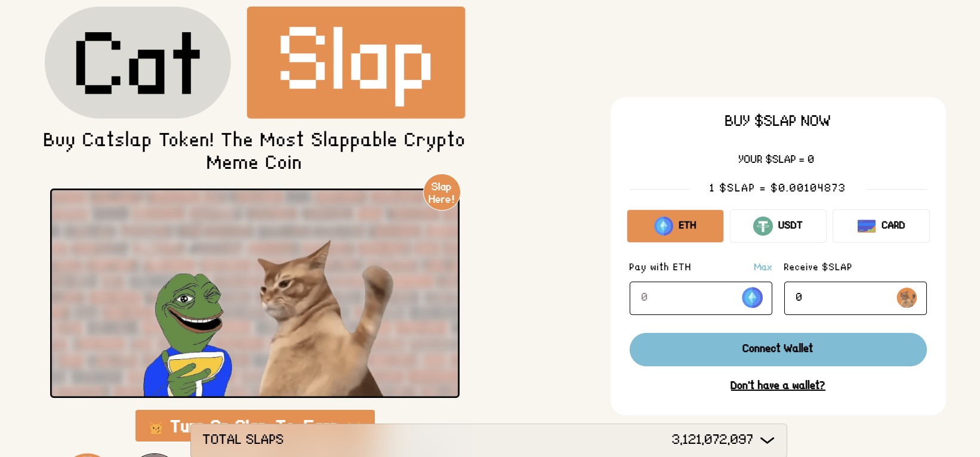Image resolution: width=980 pixels, height=457 pixels.
Task: Click the orange circular icon at bottom left
Action: (x=87, y=455)
